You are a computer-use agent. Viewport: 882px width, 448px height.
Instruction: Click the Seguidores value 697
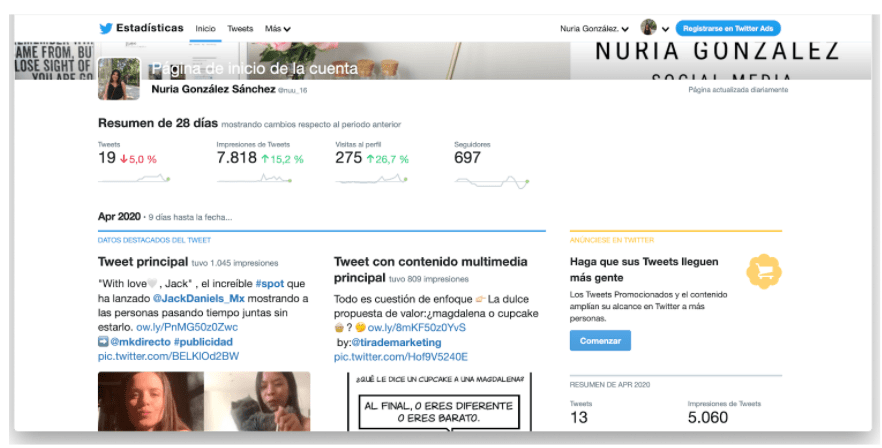(467, 158)
